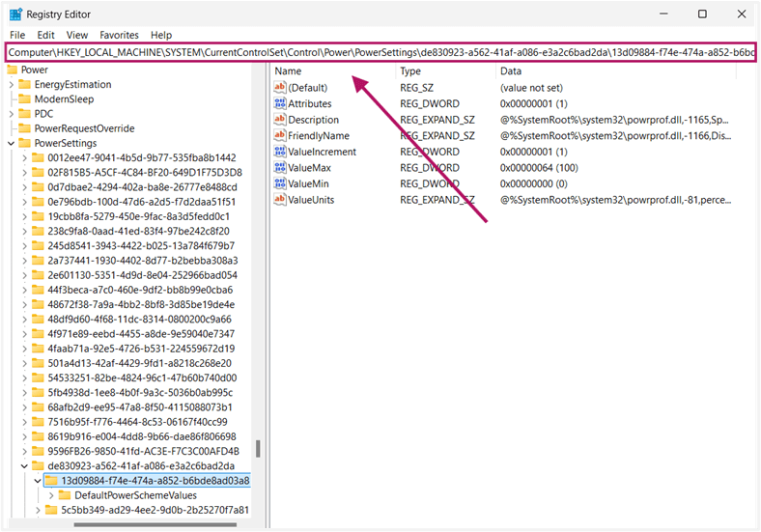Screen dimensions: 761x532
Task: Collapse the 13d09884-f74e-474a key
Action: click(x=38, y=481)
